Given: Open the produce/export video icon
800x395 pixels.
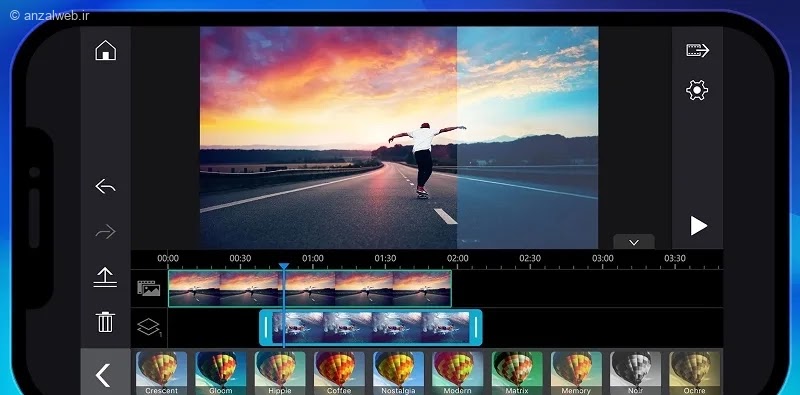Looking at the screenshot, I should pyautogui.click(x=697, y=50).
